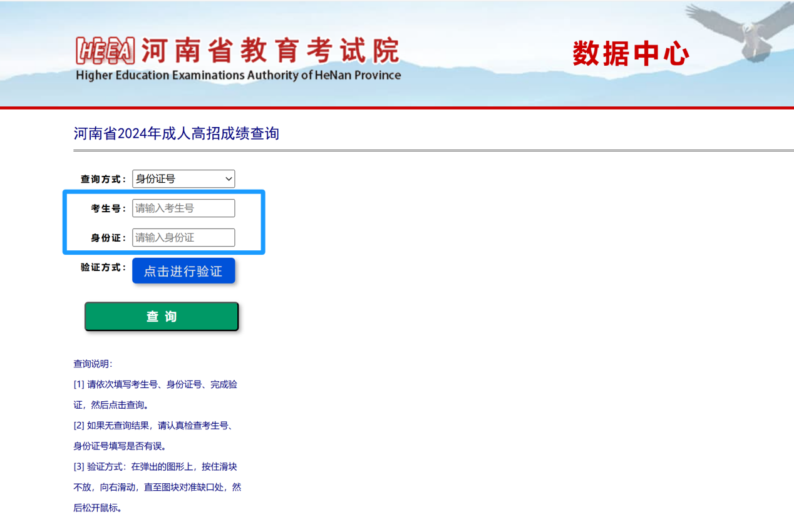Click the chevron arrow of 身份证号 select
The width and height of the screenshot is (794, 532).
coord(228,179)
